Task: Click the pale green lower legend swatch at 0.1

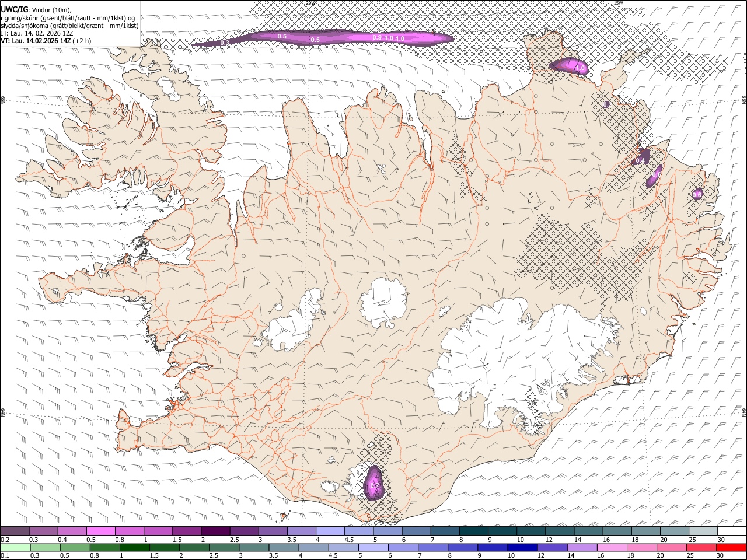Action: (16, 547)
